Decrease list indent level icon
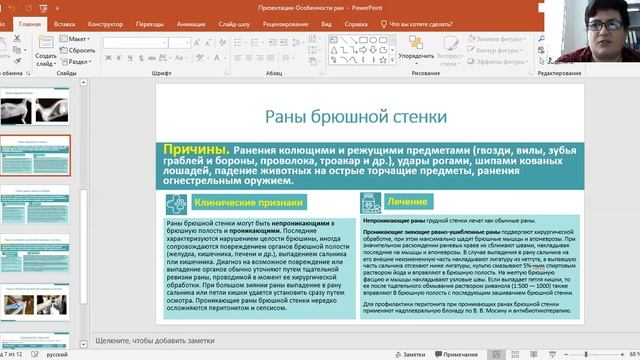The image size is (640, 360). pos(273,42)
